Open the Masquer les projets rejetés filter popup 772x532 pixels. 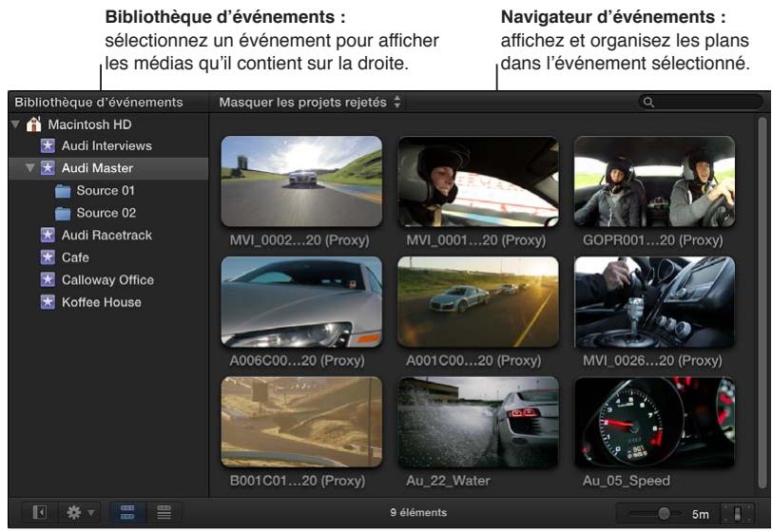(310, 103)
